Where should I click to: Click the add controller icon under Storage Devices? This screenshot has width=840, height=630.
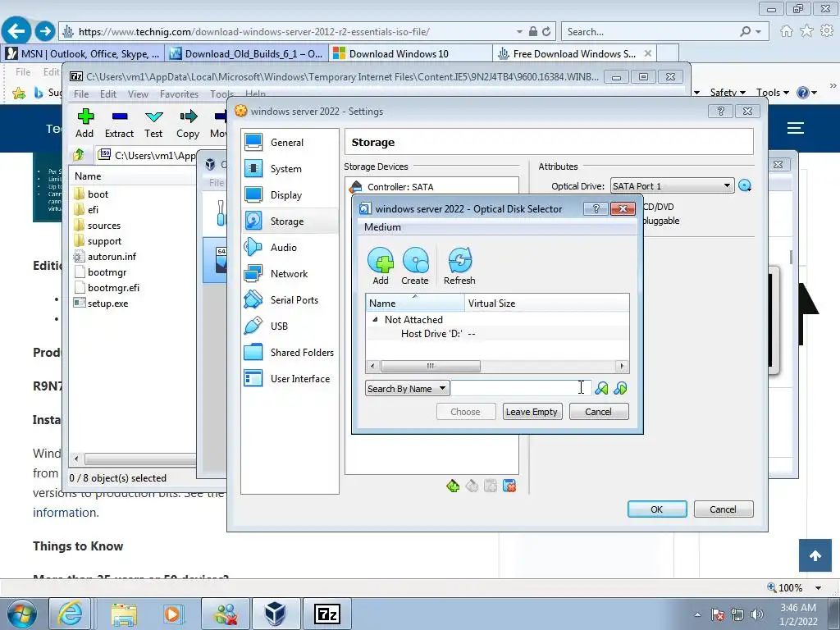[x=453, y=486]
